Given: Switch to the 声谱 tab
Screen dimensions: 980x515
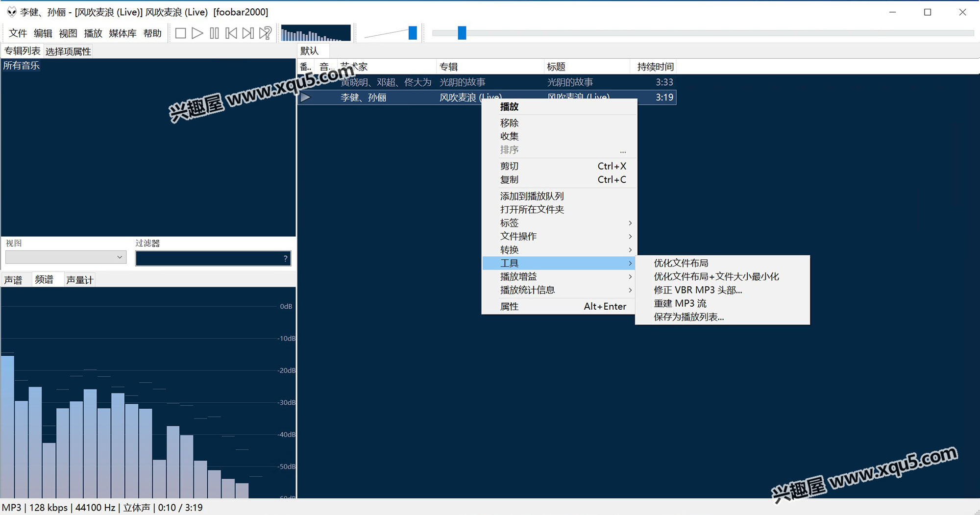Looking at the screenshot, I should click(13, 280).
